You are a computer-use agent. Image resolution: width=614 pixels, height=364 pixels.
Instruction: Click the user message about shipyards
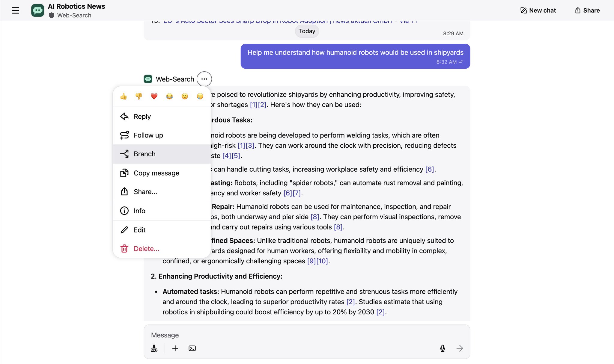(x=355, y=56)
